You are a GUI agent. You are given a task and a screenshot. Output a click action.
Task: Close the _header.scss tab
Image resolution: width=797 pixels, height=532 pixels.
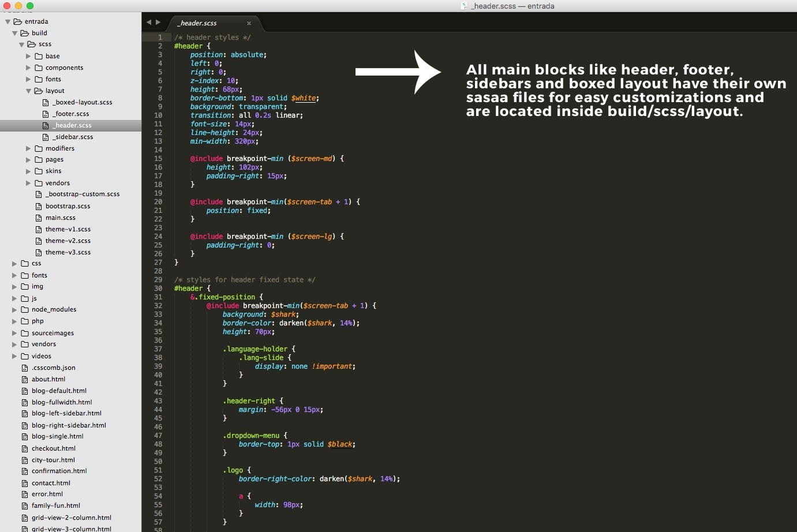(249, 23)
